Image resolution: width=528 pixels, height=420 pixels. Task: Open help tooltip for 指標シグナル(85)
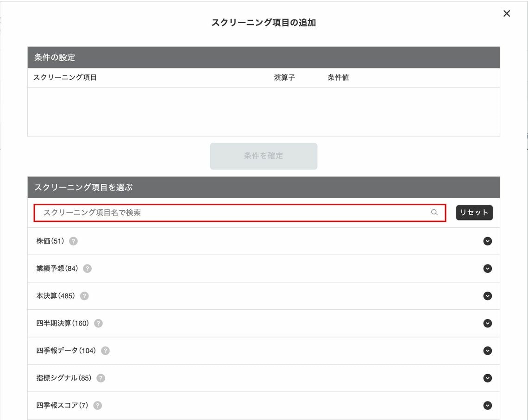(x=101, y=378)
